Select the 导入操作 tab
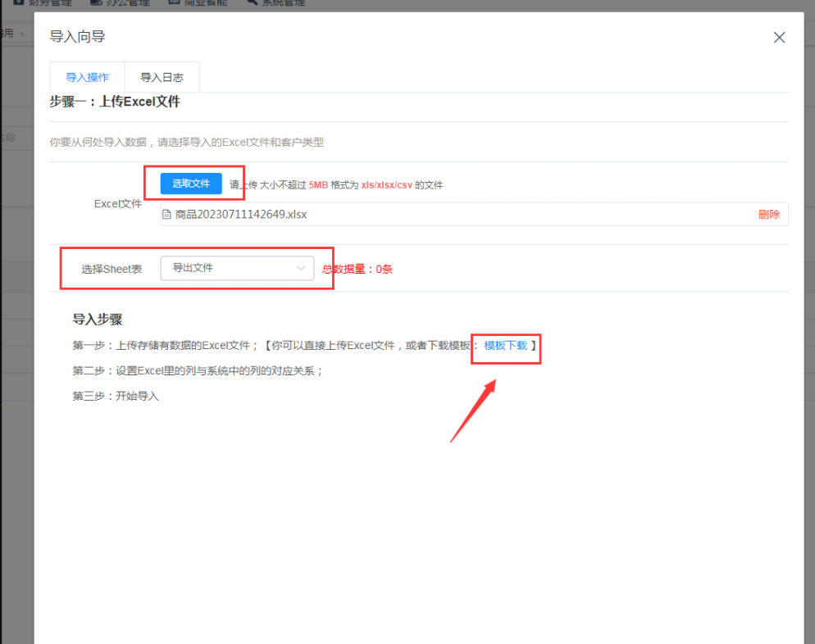815x644 pixels. point(87,77)
